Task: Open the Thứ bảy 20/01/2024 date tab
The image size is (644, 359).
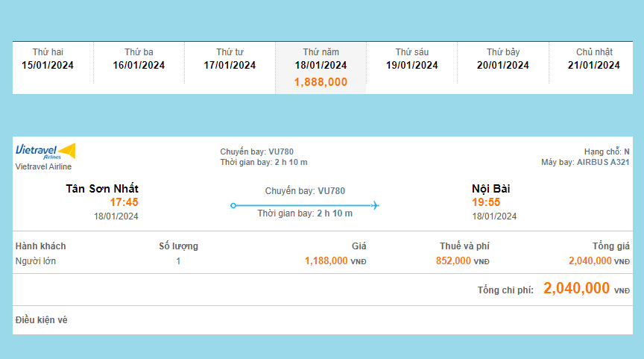Action: [x=503, y=59]
